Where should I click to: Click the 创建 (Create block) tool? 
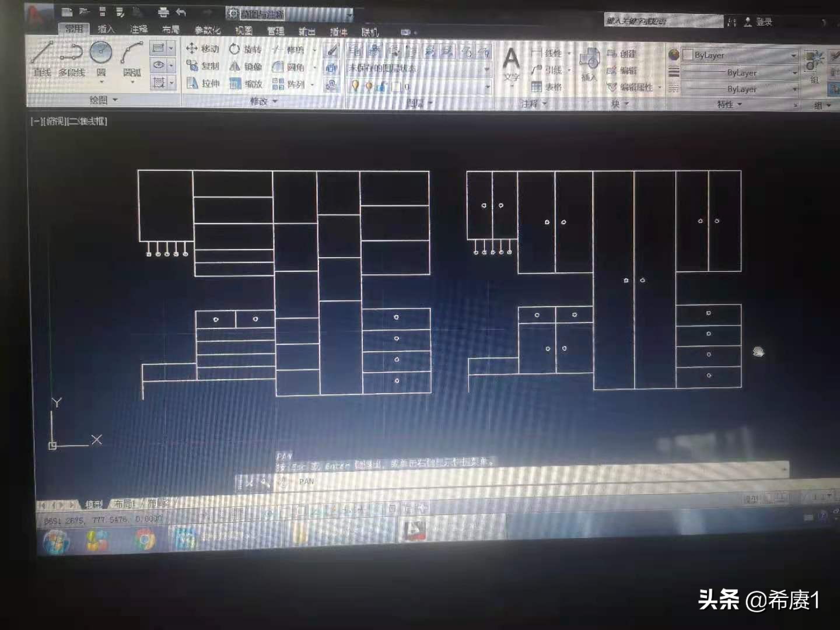tap(622, 54)
